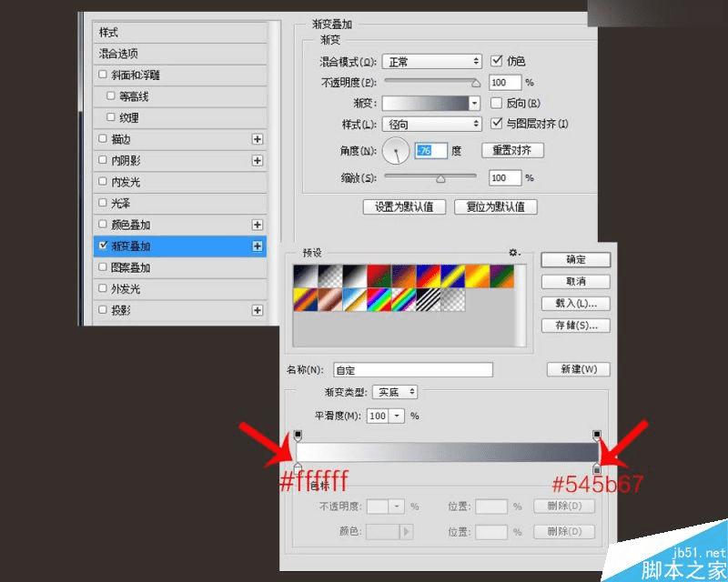The width and height of the screenshot is (728, 582).
Task: Add another 投影 effect via plus icon
Action: click(x=258, y=310)
